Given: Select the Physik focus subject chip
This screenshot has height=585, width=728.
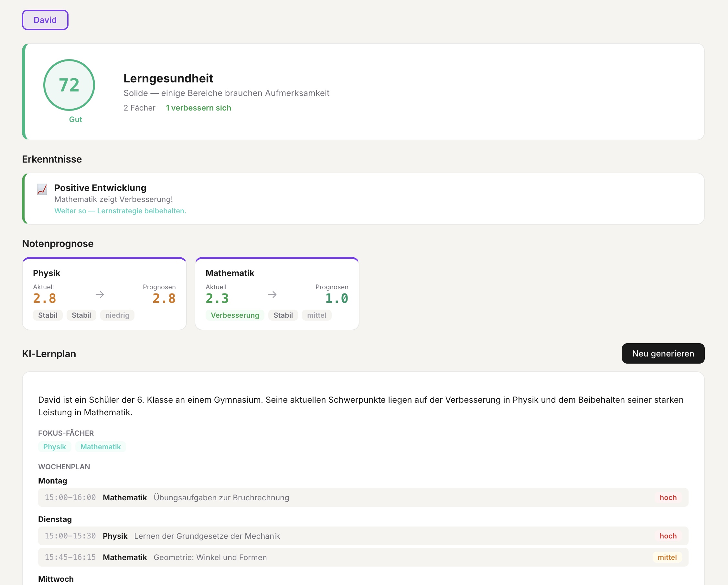Looking at the screenshot, I should click(x=54, y=447).
